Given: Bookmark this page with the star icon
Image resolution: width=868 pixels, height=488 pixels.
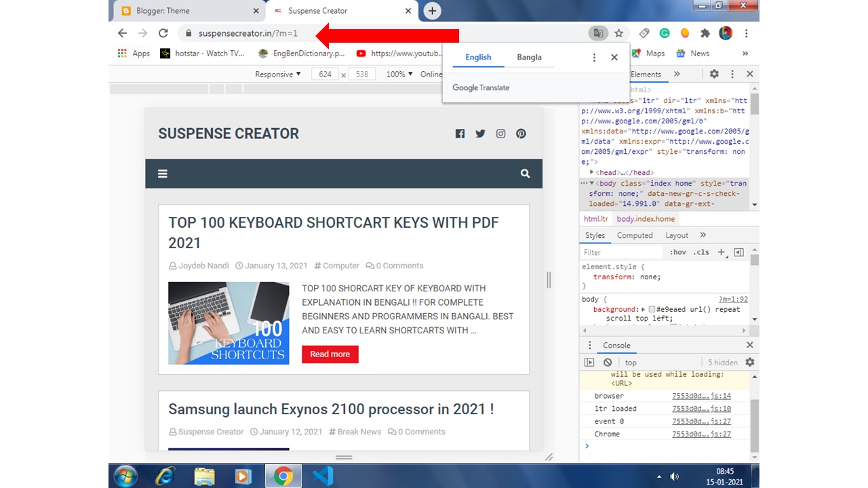Looking at the screenshot, I should (x=618, y=33).
